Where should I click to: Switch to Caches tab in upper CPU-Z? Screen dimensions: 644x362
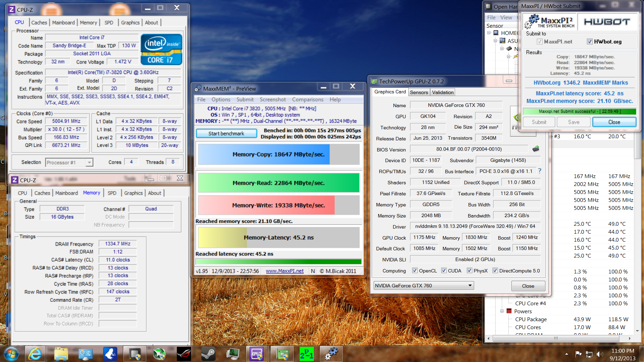(39, 22)
